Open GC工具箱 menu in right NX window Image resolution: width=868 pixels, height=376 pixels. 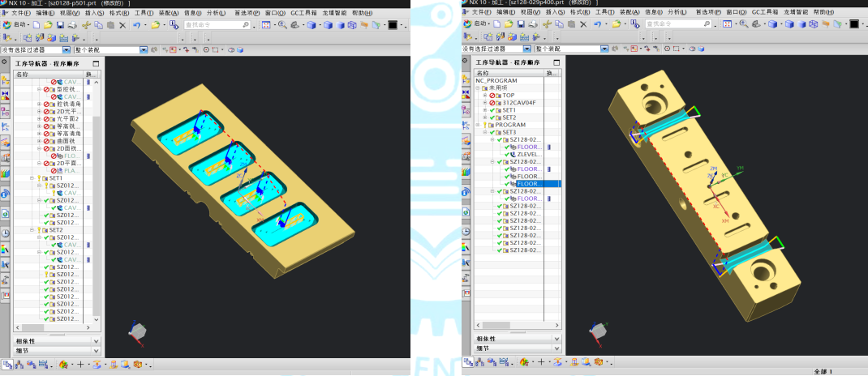pyautogui.click(x=767, y=12)
